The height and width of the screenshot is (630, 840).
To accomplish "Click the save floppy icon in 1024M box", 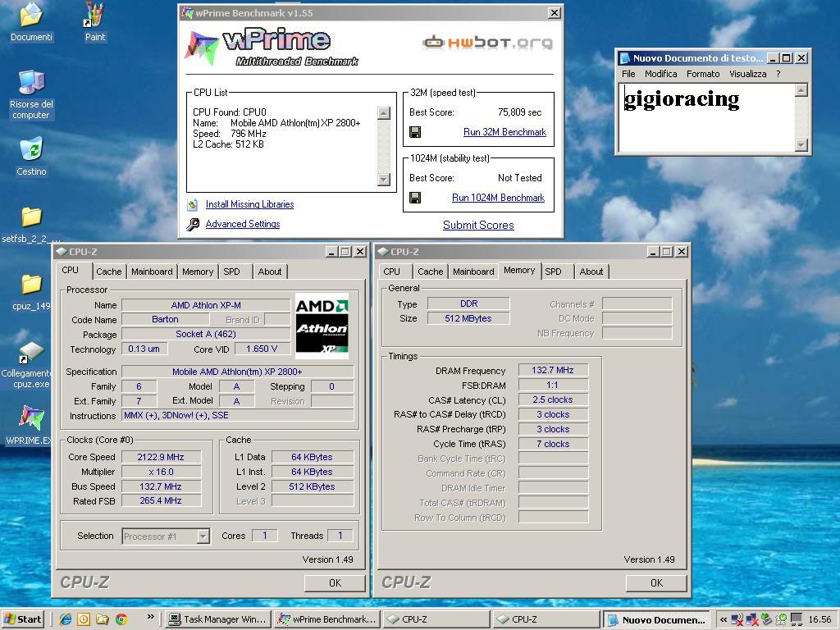I will point(414,198).
